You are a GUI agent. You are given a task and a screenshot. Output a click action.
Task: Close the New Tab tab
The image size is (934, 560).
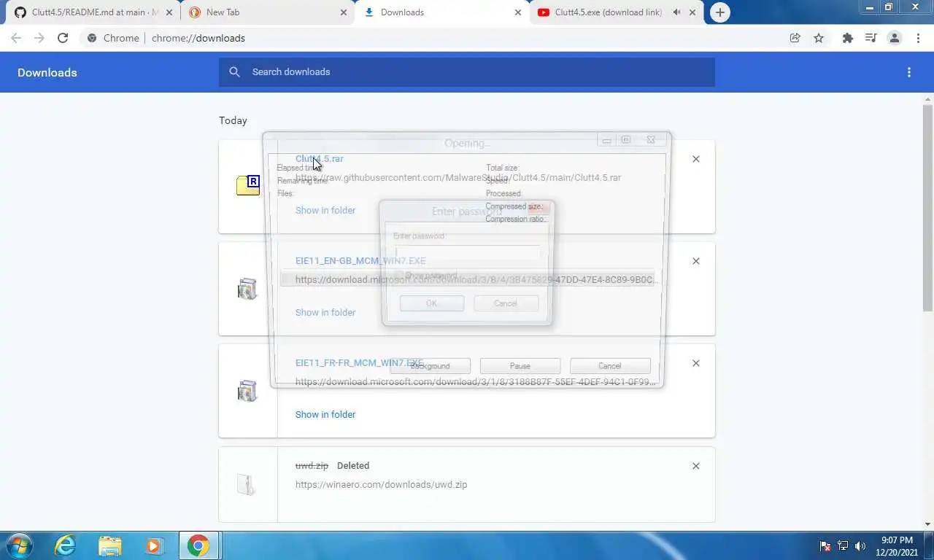pyautogui.click(x=344, y=12)
